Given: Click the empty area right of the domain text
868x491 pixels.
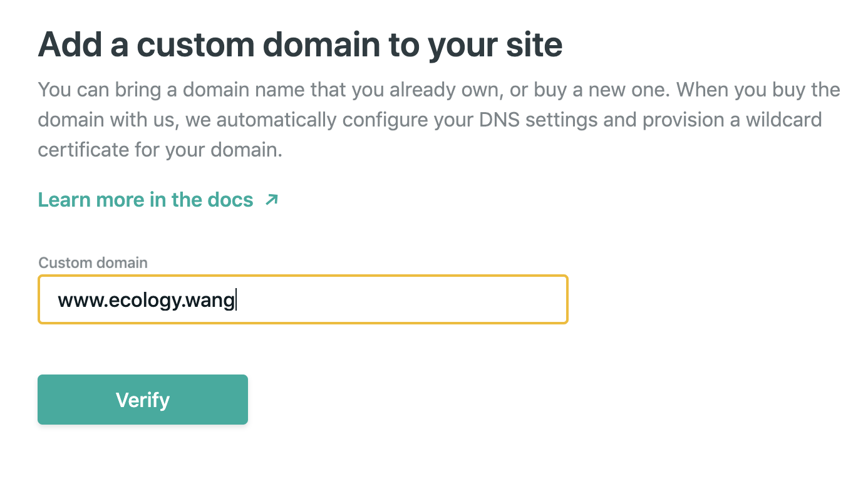Looking at the screenshot, I should point(401,299).
